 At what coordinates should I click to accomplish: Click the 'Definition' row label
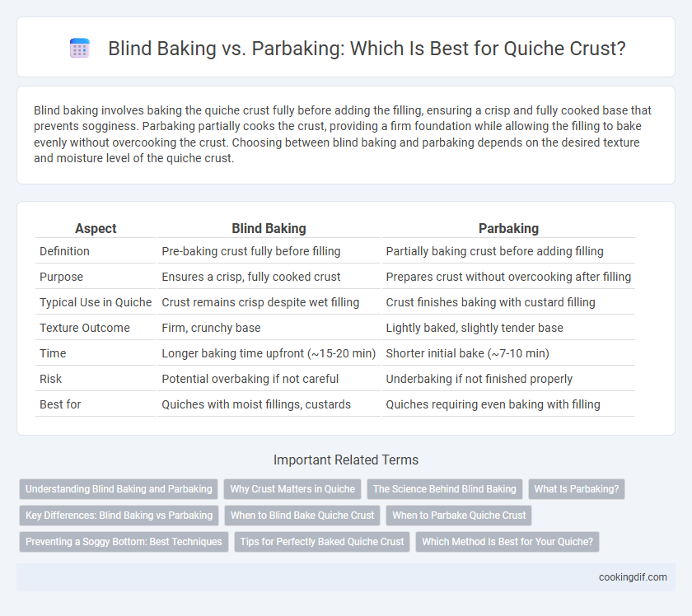[64, 251]
